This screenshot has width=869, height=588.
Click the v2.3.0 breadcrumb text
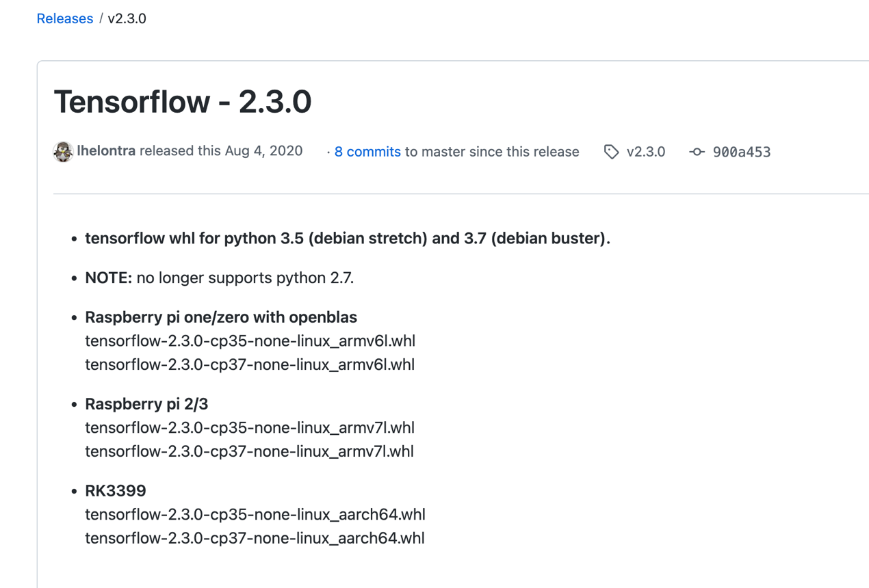127,18
